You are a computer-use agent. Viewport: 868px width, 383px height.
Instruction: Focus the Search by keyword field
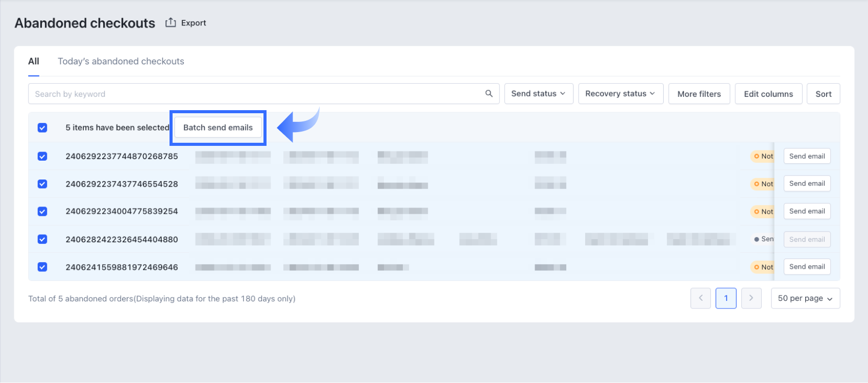[263, 94]
